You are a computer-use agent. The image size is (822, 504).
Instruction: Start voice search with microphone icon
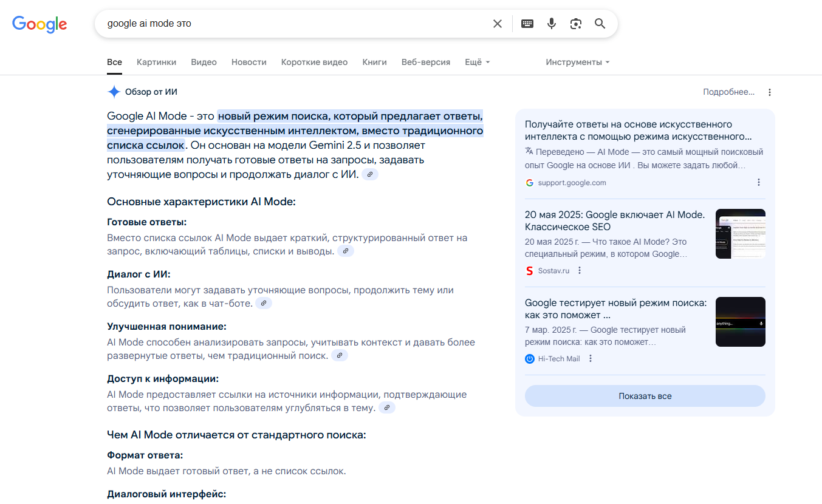551,24
